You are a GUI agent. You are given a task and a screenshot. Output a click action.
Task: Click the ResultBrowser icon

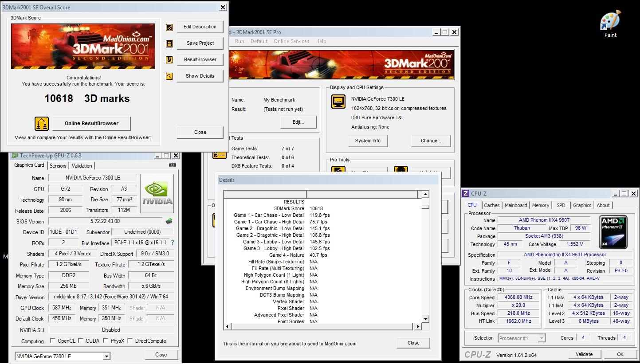click(169, 60)
